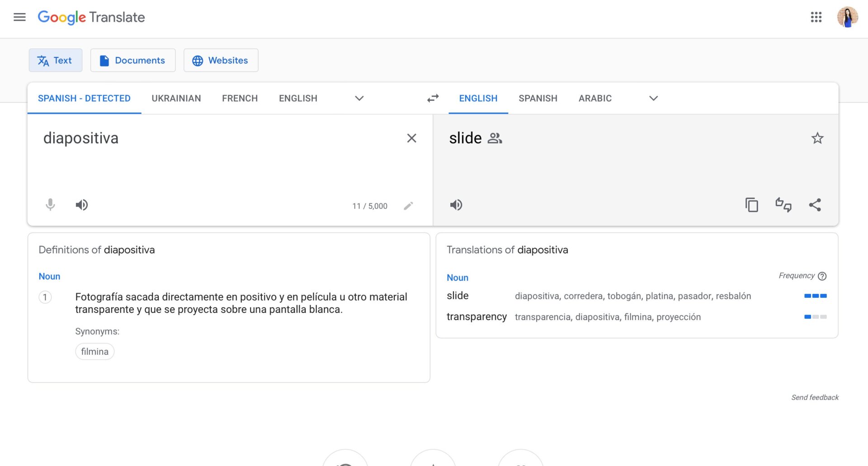Switch to the Documents tab
868x466 pixels.
tap(133, 60)
